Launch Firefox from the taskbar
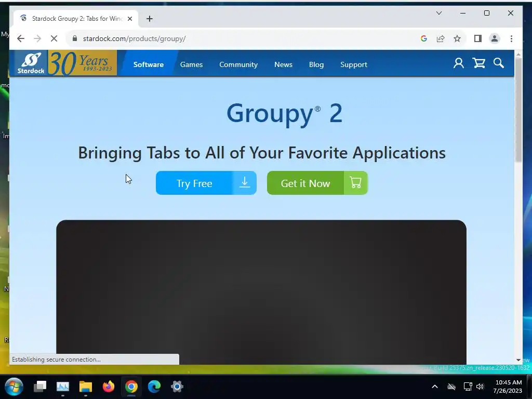The width and height of the screenshot is (532, 399). pyautogui.click(x=108, y=387)
